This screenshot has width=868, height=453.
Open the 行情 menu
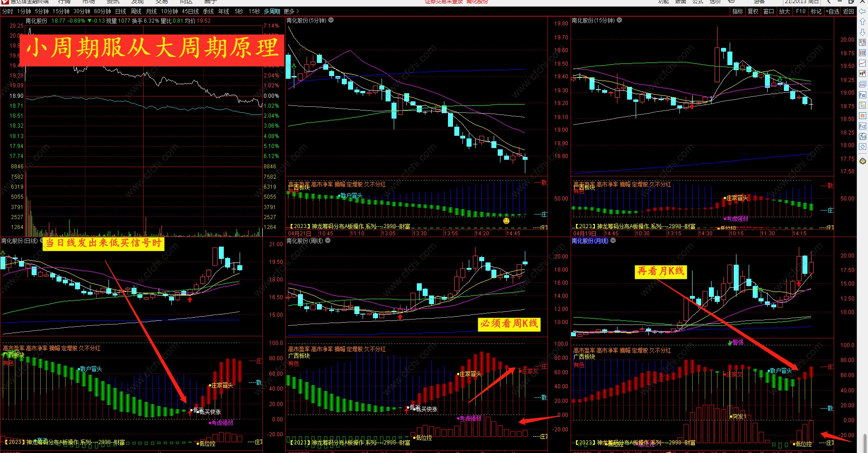(x=64, y=2)
